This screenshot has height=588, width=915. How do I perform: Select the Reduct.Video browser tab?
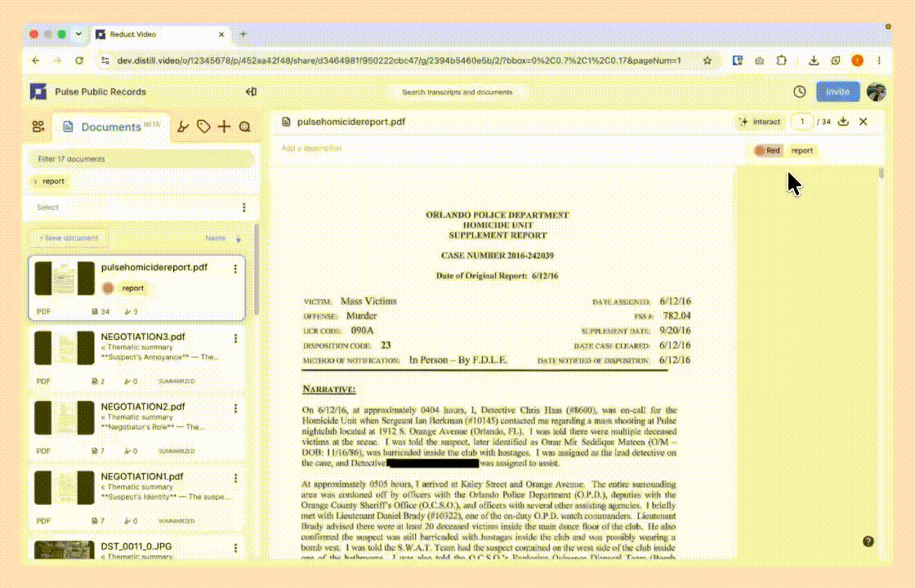point(161,34)
